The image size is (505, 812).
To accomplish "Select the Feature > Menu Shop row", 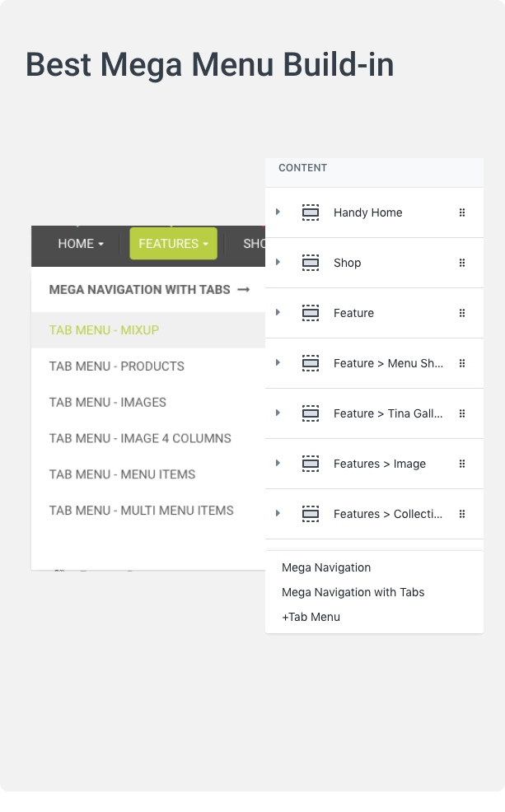I will 388,363.
